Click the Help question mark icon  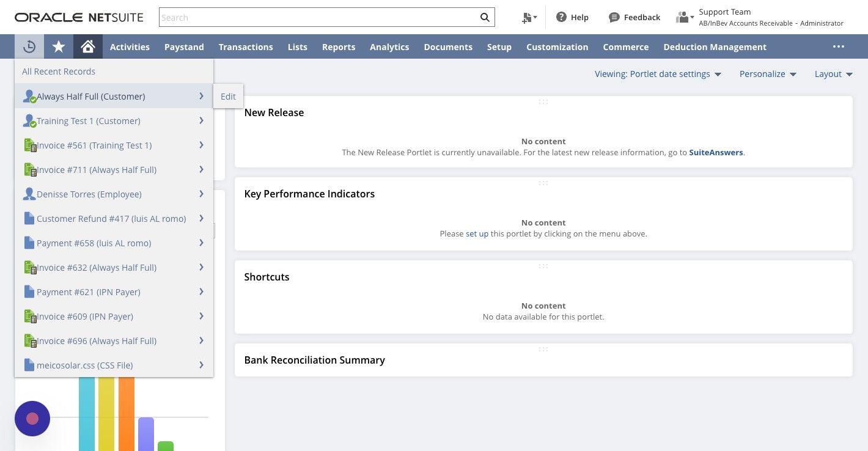point(561,17)
